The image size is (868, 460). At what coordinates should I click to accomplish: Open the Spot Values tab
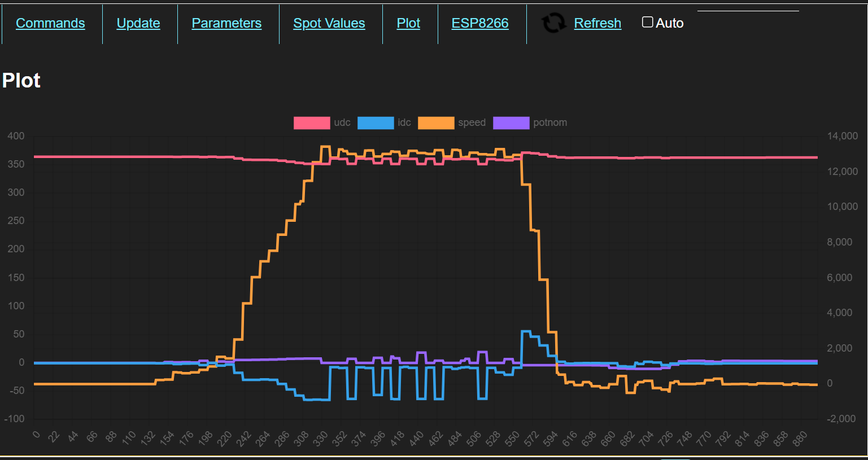click(x=329, y=23)
